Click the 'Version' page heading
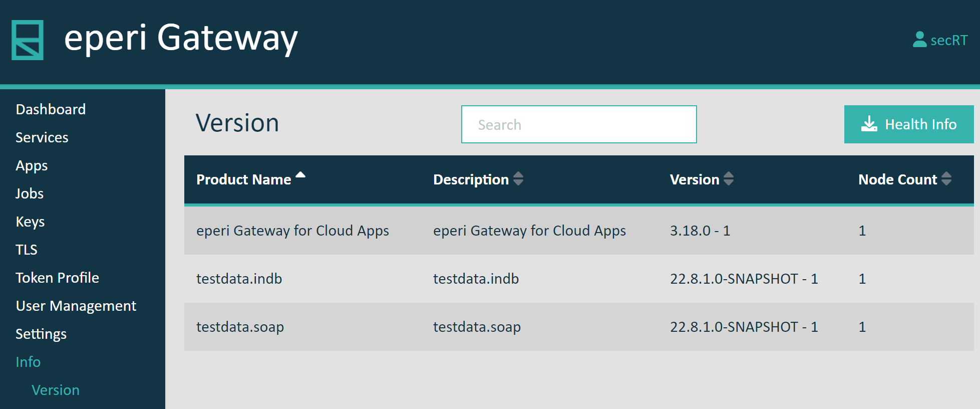This screenshot has width=980, height=409. [x=237, y=123]
